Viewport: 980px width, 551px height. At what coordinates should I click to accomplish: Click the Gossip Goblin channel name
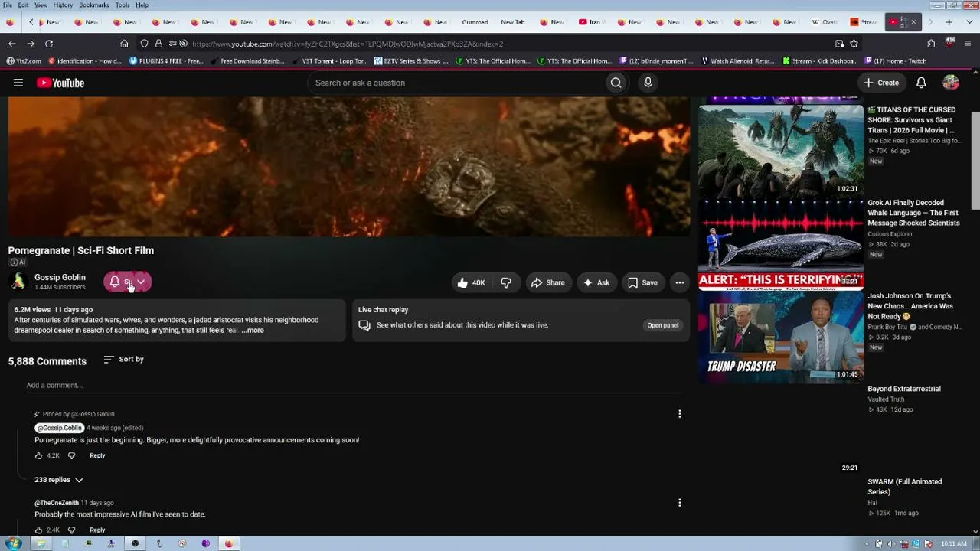point(60,277)
